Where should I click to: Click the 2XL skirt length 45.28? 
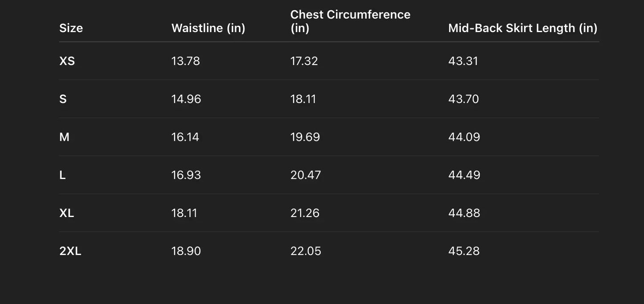(x=464, y=251)
